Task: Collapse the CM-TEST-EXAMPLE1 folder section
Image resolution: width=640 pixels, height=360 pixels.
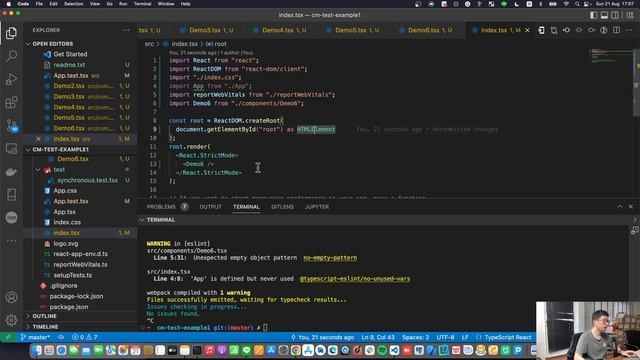Action: (x=60, y=149)
